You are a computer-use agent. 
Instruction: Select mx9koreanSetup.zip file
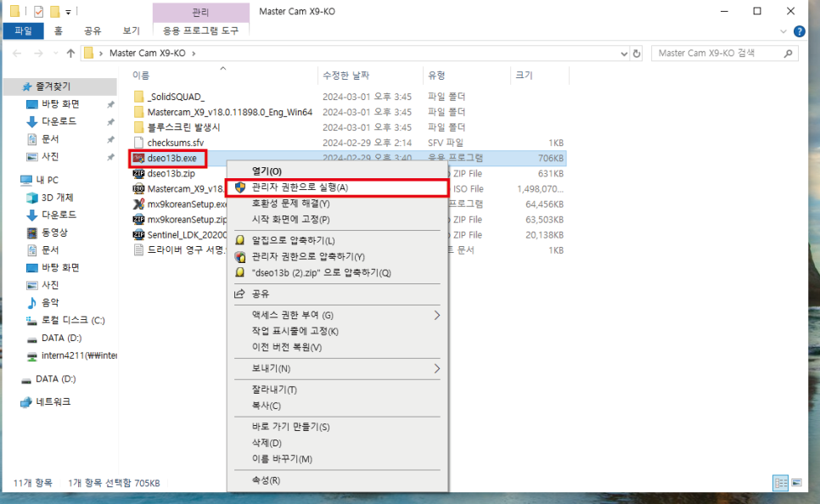179,220
